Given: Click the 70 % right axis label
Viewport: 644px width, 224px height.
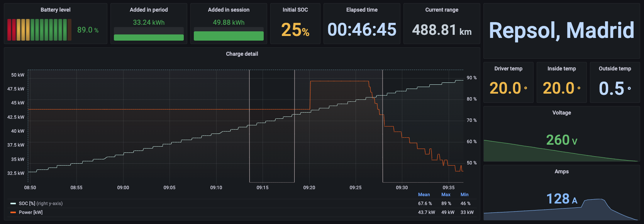Looking at the screenshot, I should (x=471, y=120).
